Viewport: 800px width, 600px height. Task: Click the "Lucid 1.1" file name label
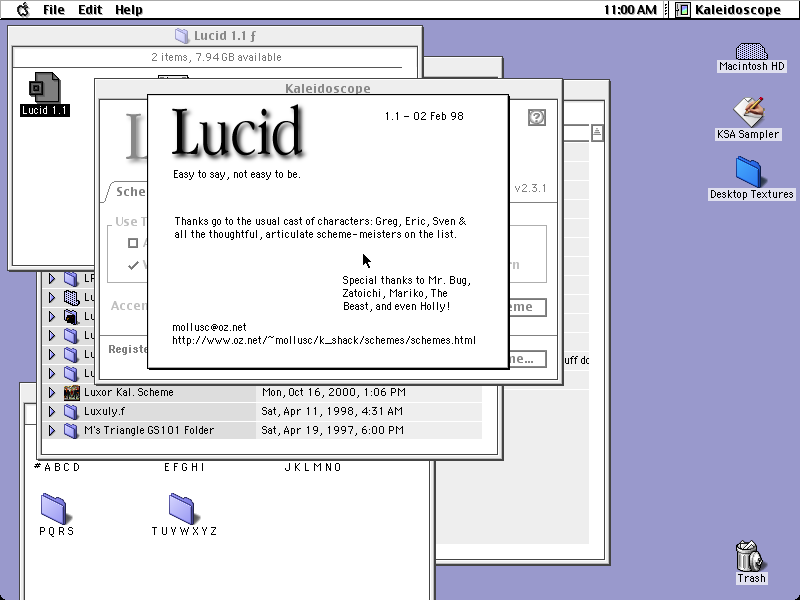[45, 110]
